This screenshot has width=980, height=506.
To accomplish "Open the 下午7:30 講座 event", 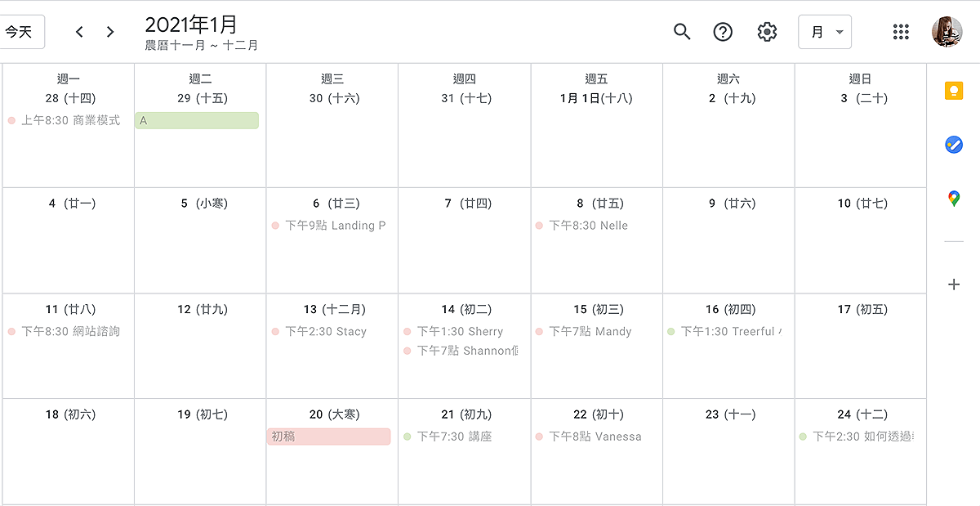I will tap(454, 437).
